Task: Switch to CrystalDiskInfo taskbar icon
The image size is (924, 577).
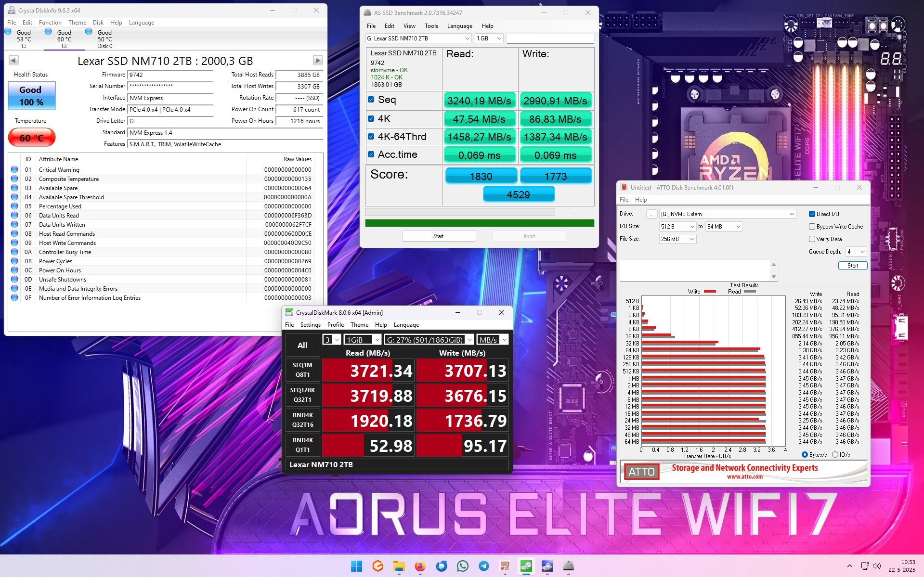Action: pyautogui.click(x=547, y=566)
